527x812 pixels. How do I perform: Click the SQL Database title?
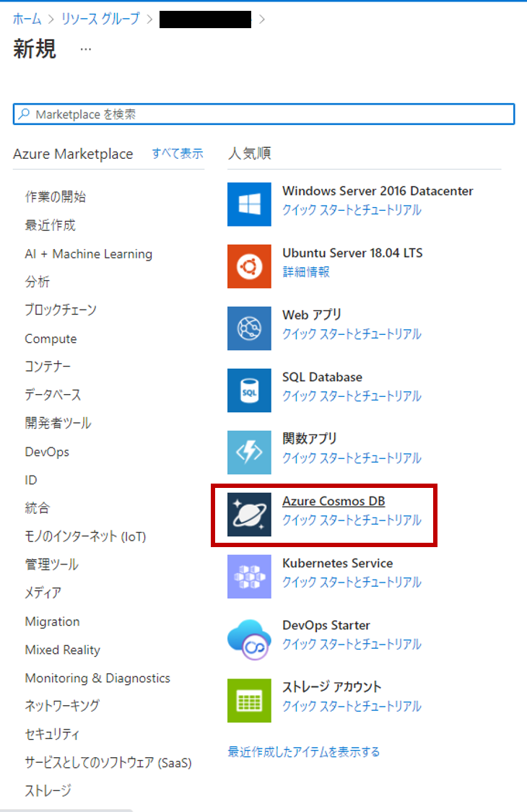[x=322, y=377]
